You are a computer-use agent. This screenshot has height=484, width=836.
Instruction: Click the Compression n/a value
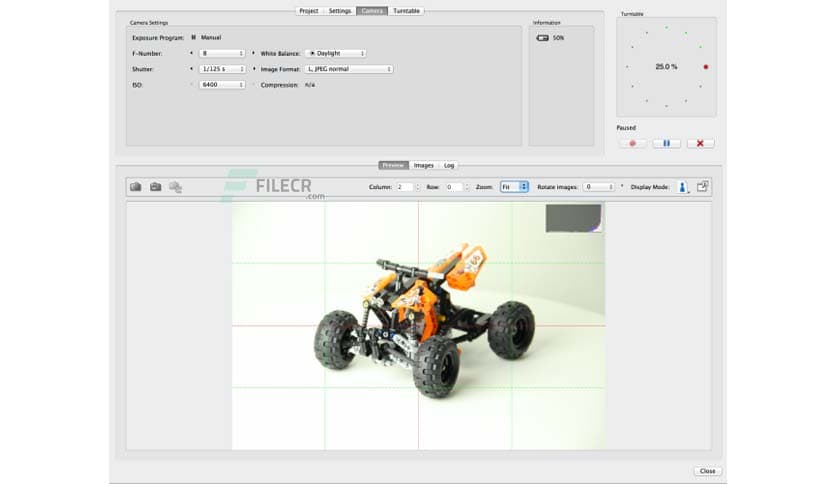[310, 85]
